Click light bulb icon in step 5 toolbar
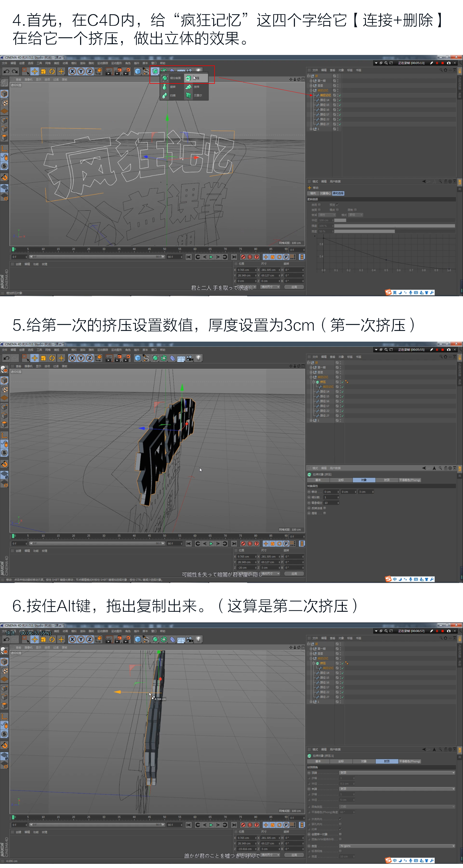Screen dimensions: 463x868 [199, 358]
